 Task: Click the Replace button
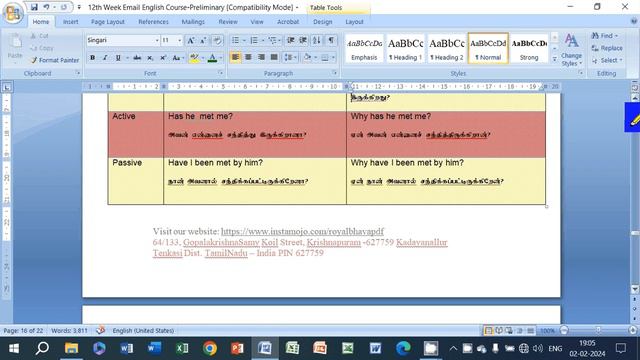click(607, 48)
